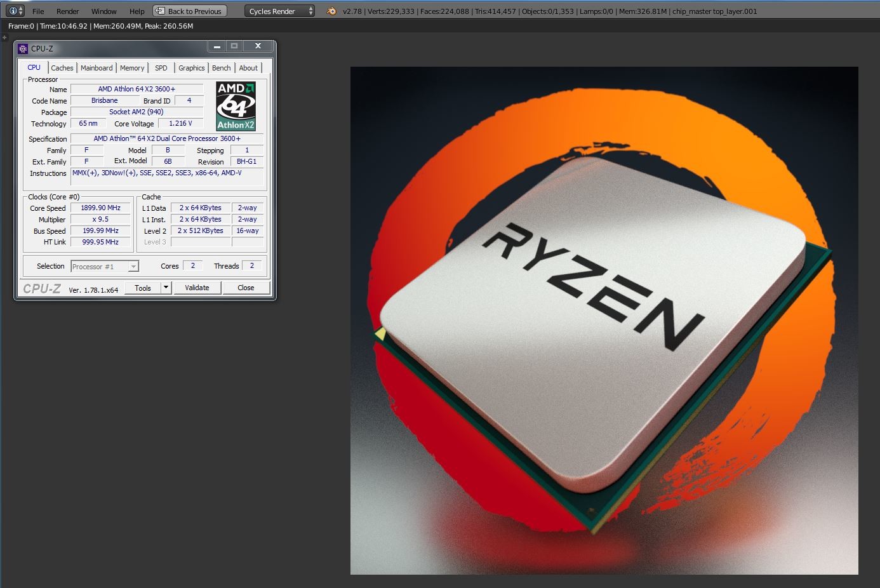Switch to the Bench tab
The height and width of the screenshot is (588, 880).
click(222, 68)
